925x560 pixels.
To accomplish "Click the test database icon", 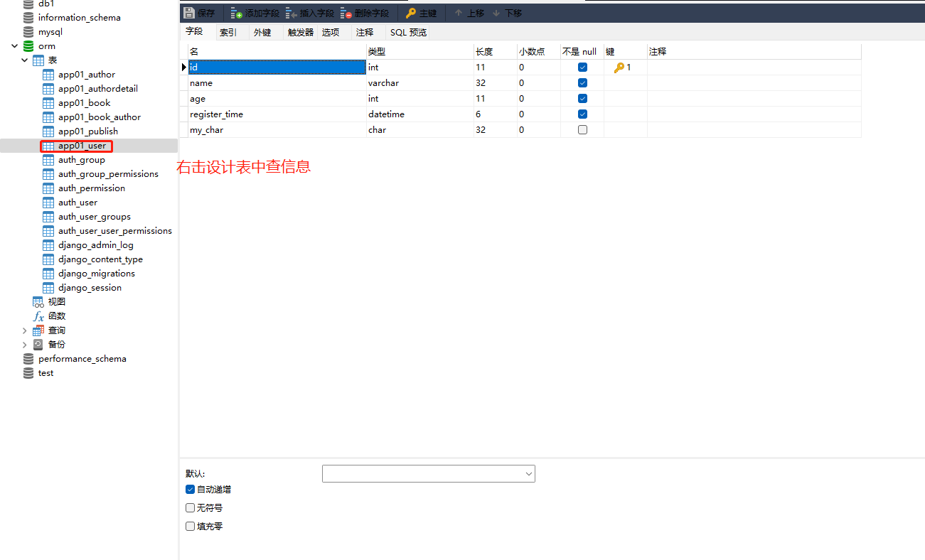I will (28, 373).
